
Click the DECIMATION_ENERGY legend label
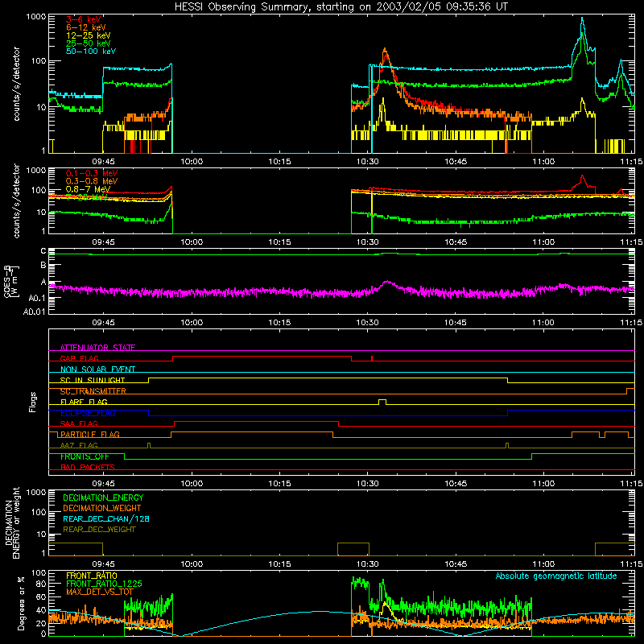tap(103, 497)
